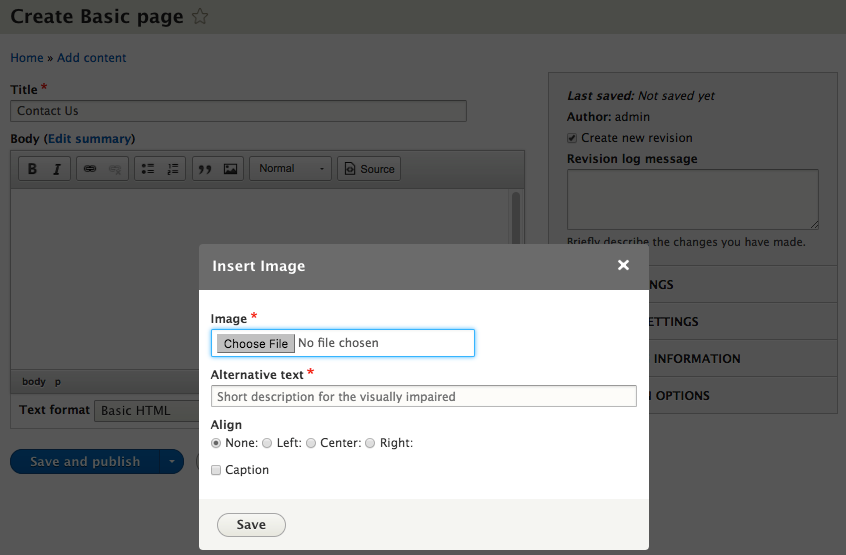
Task: Go to Home breadcrumb link
Action: click(27, 58)
